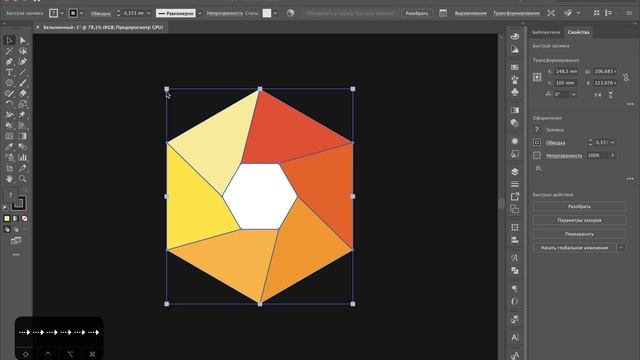Image resolution: width=640 pixels, height=360 pixels.
Task: Select the Line Segment tool
Action: pyautogui.click(x=23, y=72)
